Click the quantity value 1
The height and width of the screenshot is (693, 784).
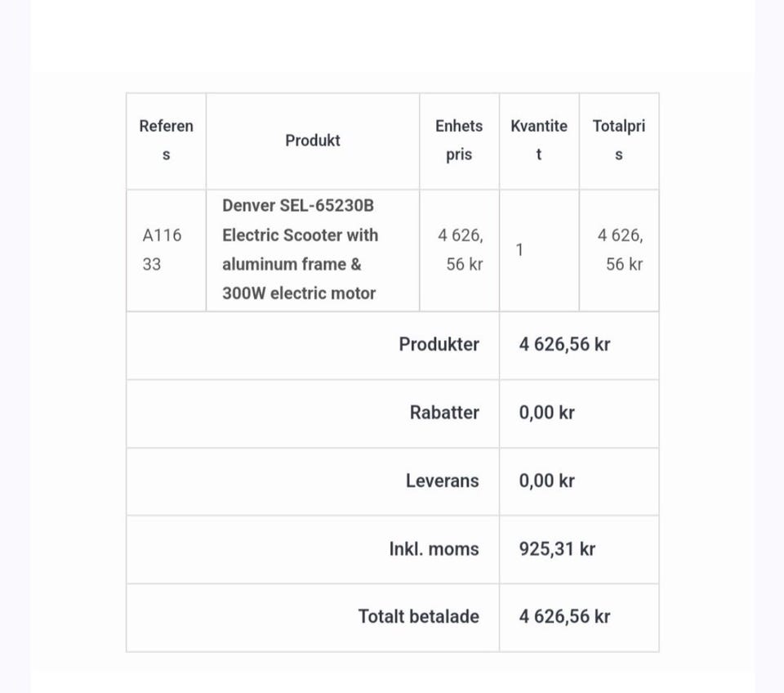519,250
